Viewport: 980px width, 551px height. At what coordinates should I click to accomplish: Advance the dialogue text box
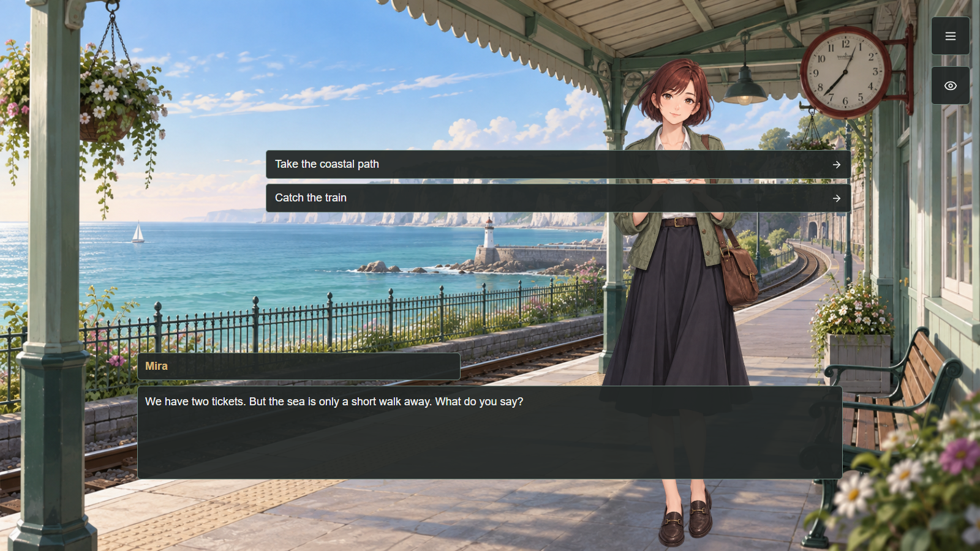coord(490,432)
